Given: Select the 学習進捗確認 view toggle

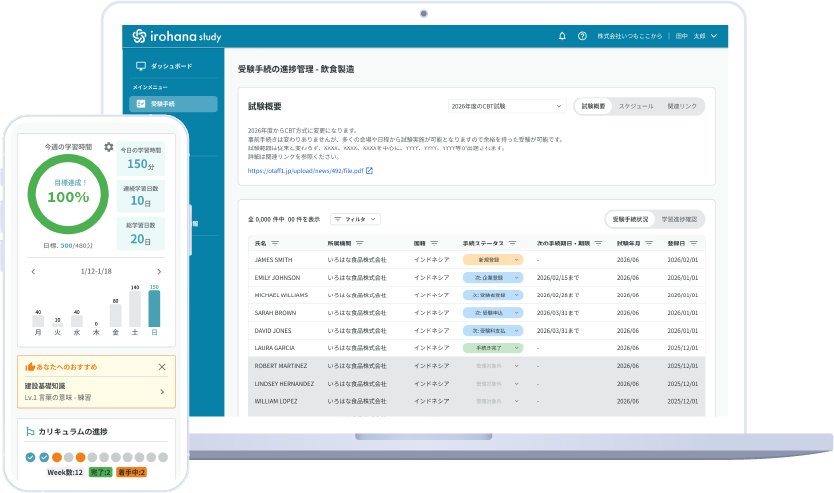Looking at the screenshot, I should (x=679, y=219).
